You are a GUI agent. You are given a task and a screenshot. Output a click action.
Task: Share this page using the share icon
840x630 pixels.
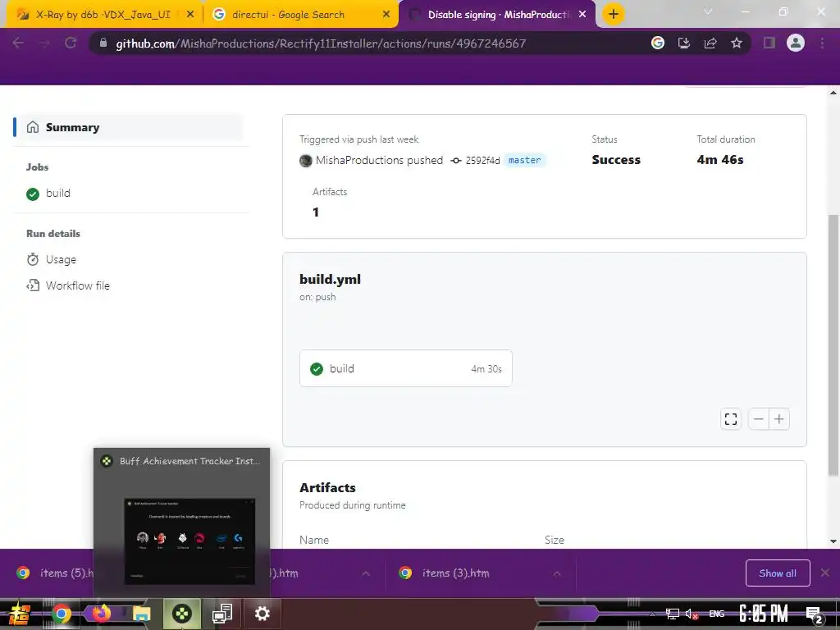tap(710, 43)
